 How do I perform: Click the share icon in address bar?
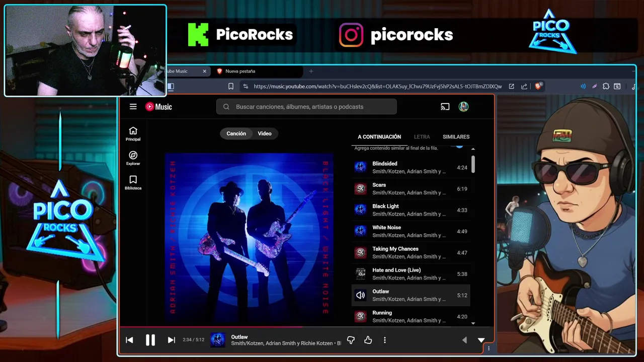tap(524, 86)
